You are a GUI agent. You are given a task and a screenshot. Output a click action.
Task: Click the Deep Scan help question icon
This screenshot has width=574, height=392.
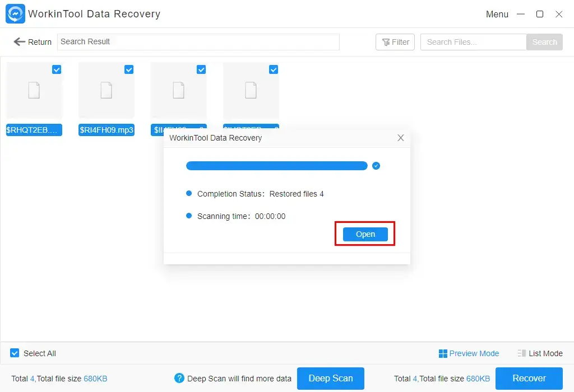(x=179, y=378)
